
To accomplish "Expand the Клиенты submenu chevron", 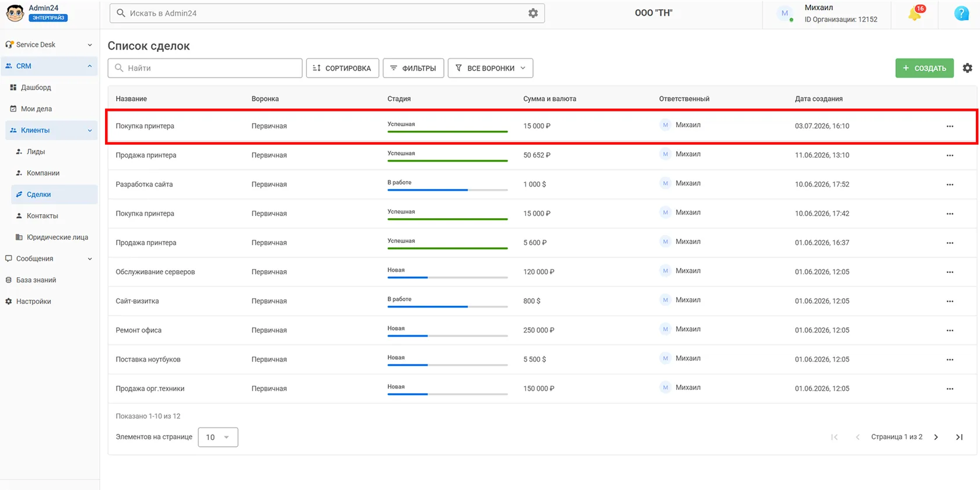I will click(90, 130).
